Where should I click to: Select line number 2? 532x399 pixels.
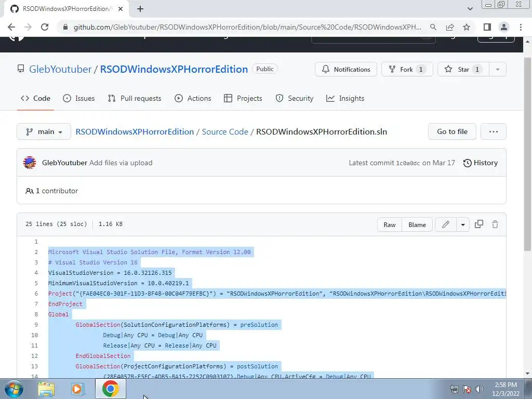click(x=36, y=252)
